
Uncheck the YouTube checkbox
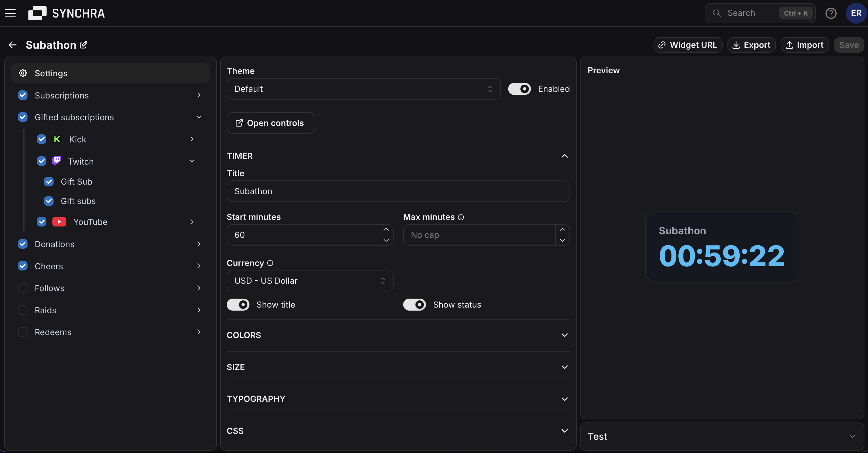[x=42, y=222]
